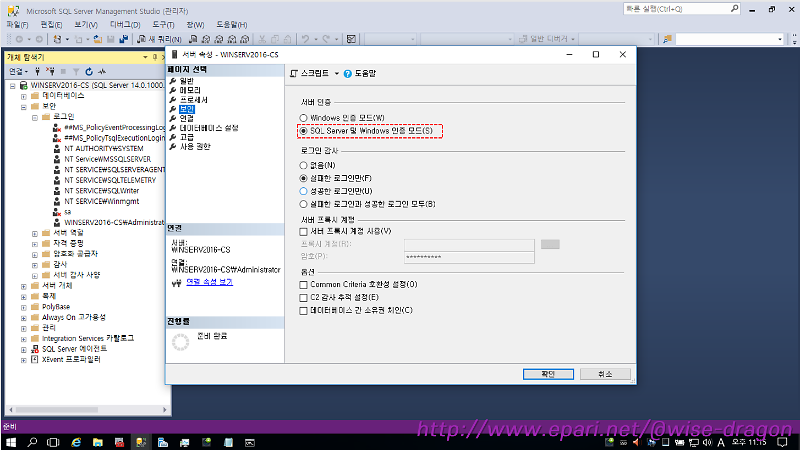
Task: Click the password (암호) field in proxy section
Action: pos(469,257)
